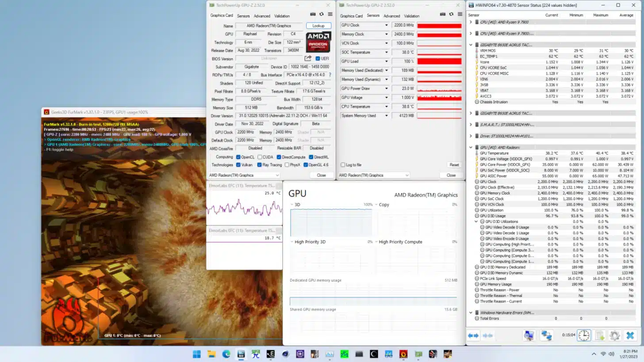This screenshot has width=644, height=362.
Task: Collapse the GIGABYTE B650E AORUS sensor group
Action: (471, 45)
